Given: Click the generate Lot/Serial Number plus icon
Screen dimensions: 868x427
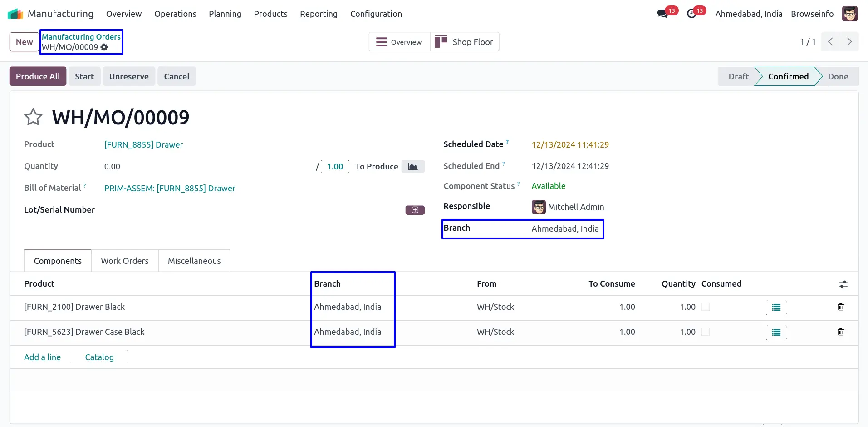Looking at the screenshot, I should [415, 210].
